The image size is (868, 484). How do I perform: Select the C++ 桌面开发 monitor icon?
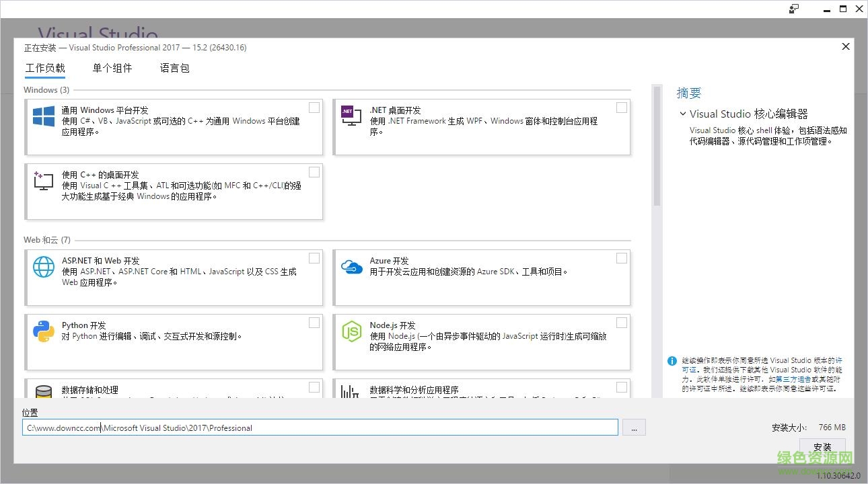pos(43,180)
